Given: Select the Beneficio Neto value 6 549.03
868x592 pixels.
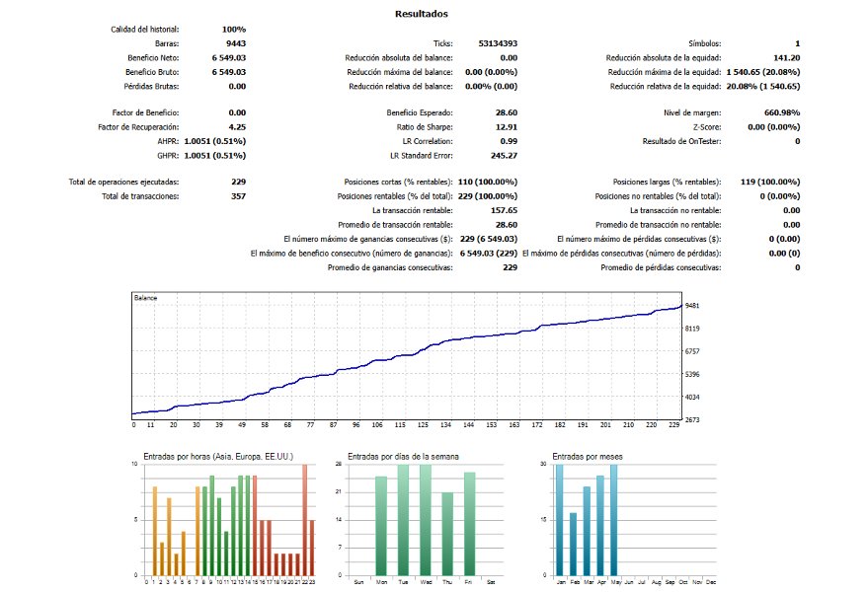Looking at the screenshot, I should (x=229, y=57).
